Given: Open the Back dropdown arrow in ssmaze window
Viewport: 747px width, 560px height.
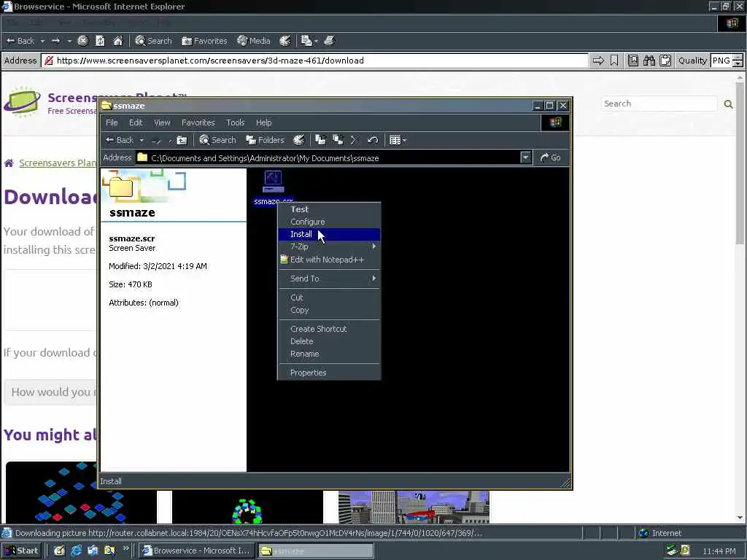Looking at the screenshot, I should (x=142, y=140).
